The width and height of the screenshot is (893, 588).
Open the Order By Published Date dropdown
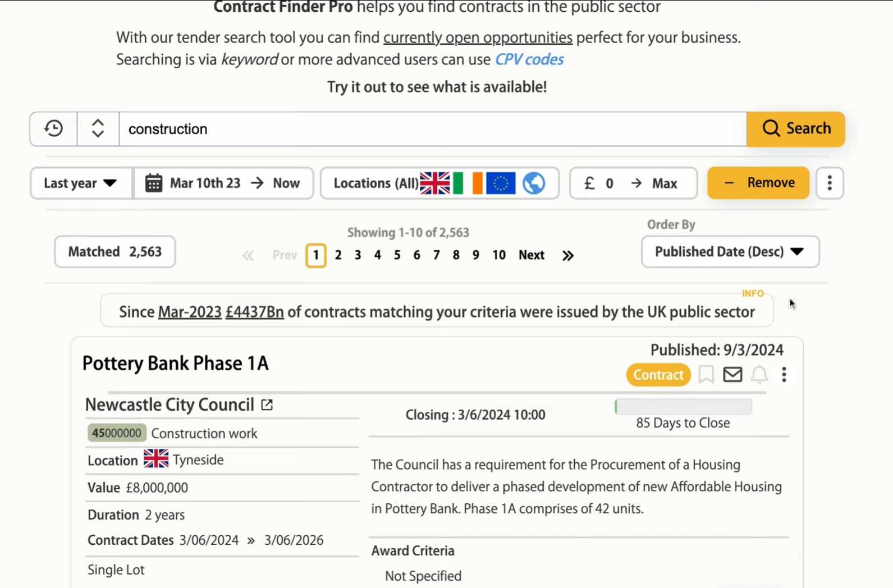730,251
